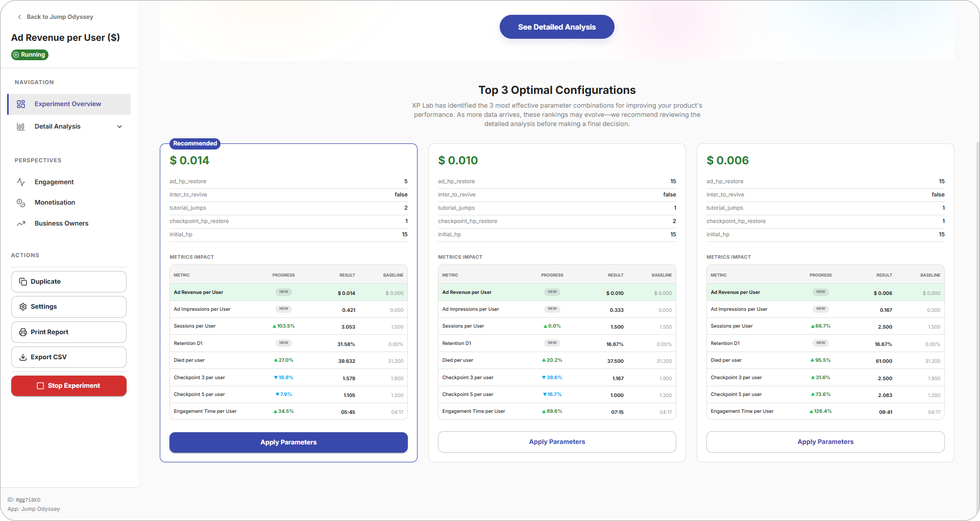Expand the Detail Analysis chevron
Viewport: 980px width, 521px height.
[119, 127]
